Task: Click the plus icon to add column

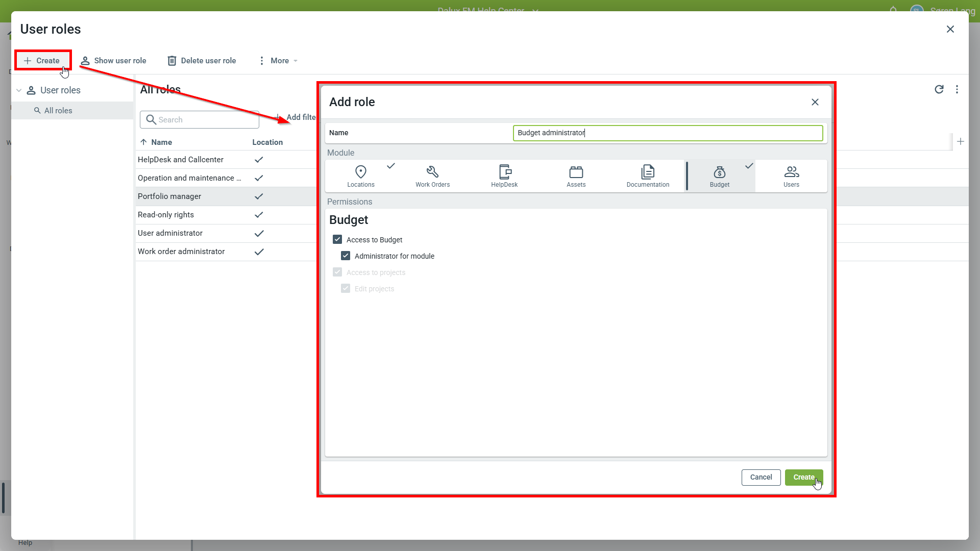Action: (x=961, y=141)
